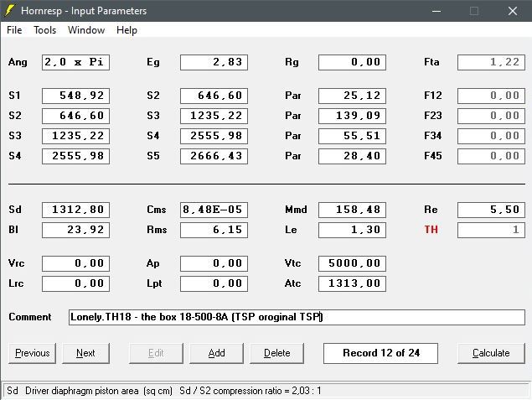Click the red TH label

click(431, 230)
